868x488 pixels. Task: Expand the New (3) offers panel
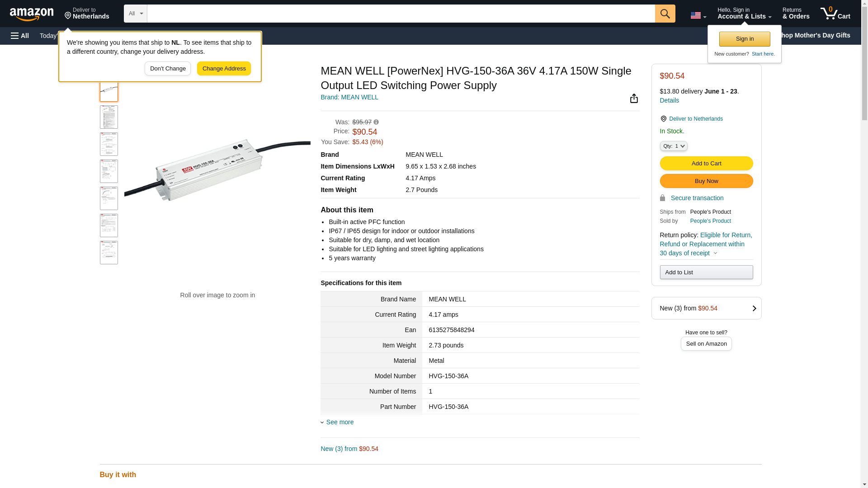(706, 308)
